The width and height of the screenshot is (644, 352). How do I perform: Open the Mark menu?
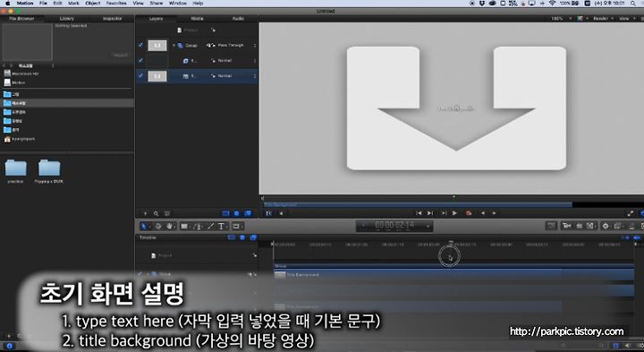tap(74, 3)
